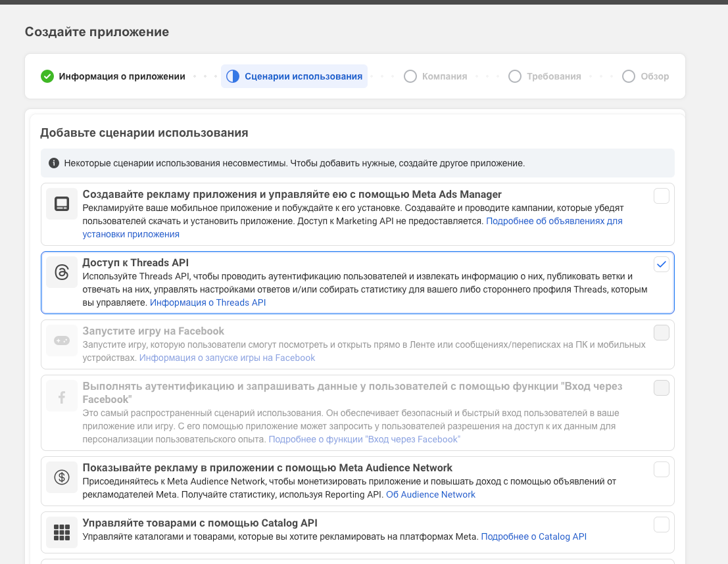Open Информация о запуске игры на Facebook link
The width and height of the screenshot is (728, 564).
227,358
